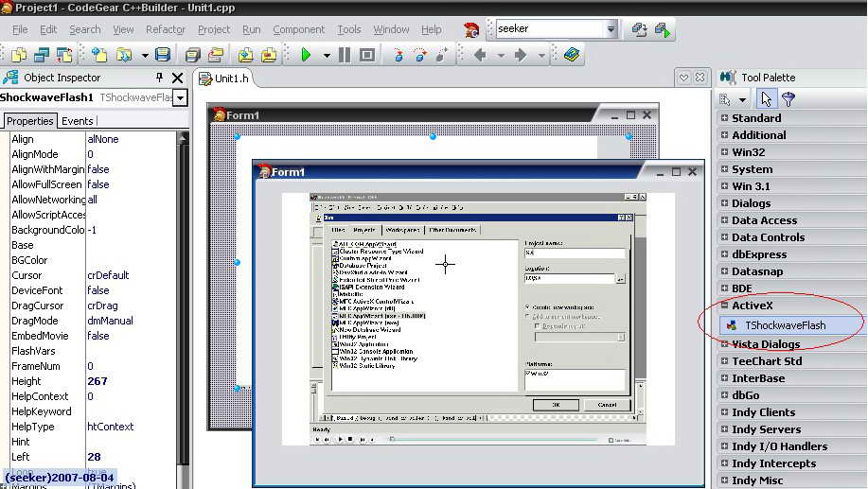Image resolution: width=868 pixels, height=489 pixels.
Task: Open the Back history dropdown arrow
Action: click(501, 55)
